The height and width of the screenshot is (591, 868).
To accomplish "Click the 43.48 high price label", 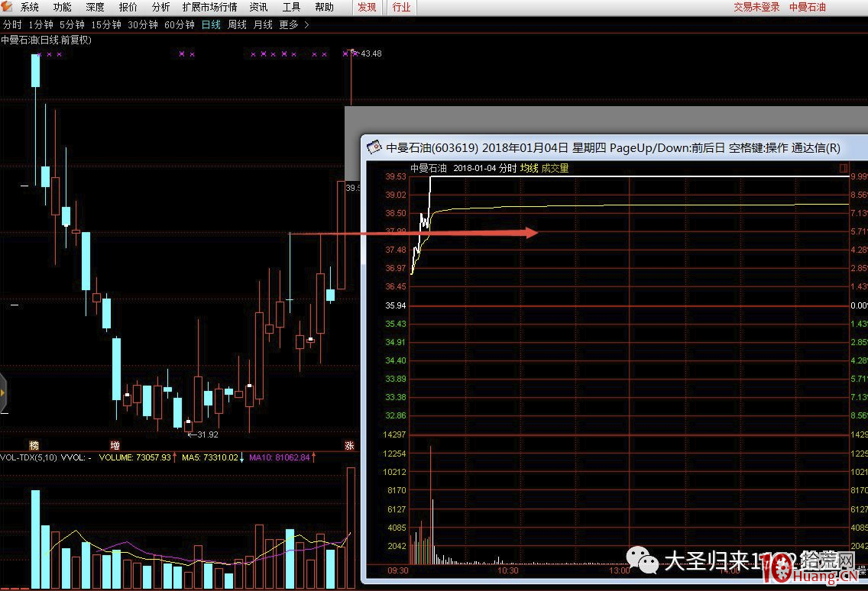I will click(x=371, y=53).
